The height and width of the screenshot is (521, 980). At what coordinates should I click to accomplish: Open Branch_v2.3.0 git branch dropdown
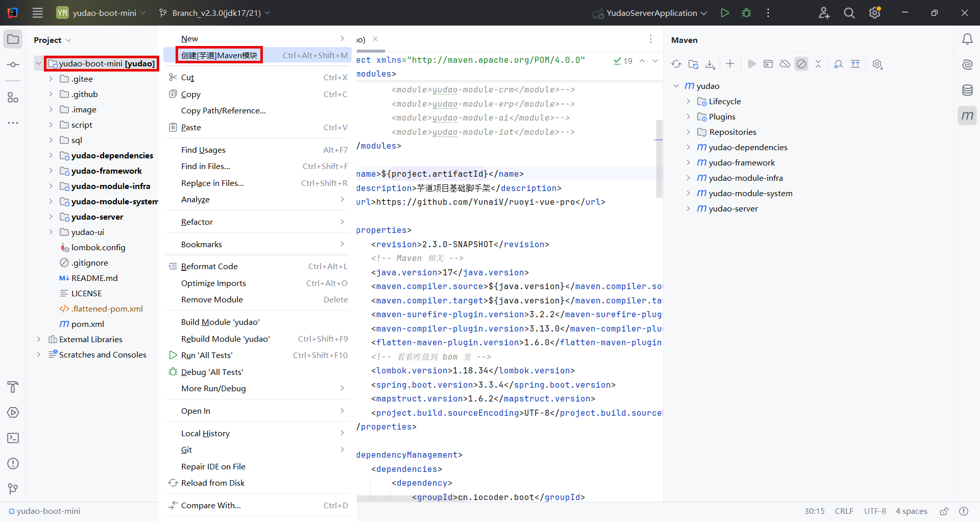pyautogui.click(x=214, y=13)
